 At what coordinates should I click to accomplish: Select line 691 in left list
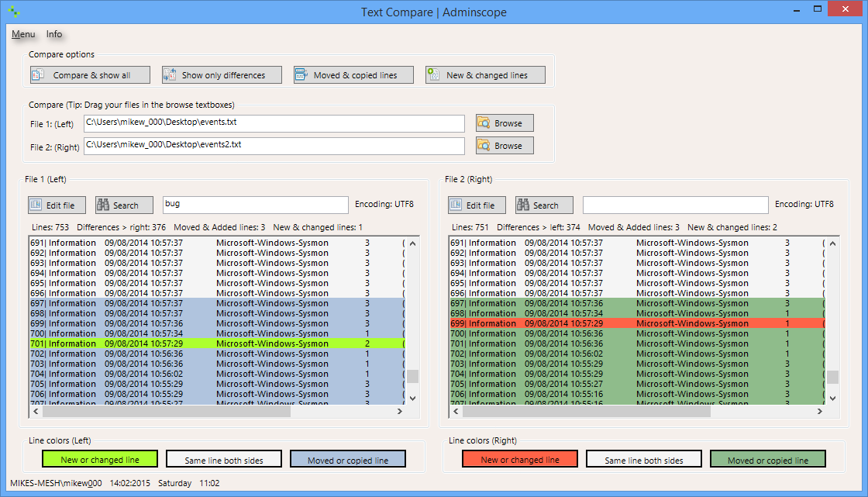pos(217,243)
